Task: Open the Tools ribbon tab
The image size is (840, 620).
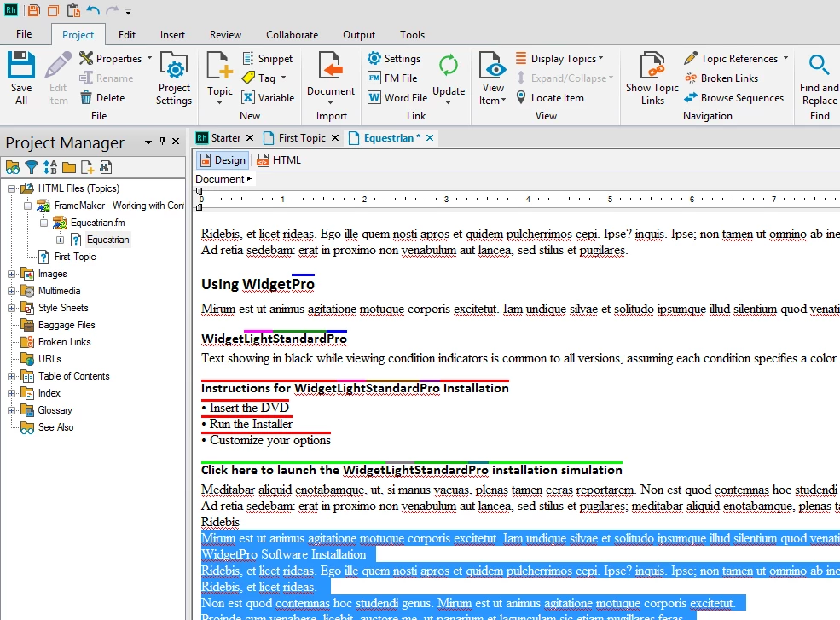Action: [412, 34]
